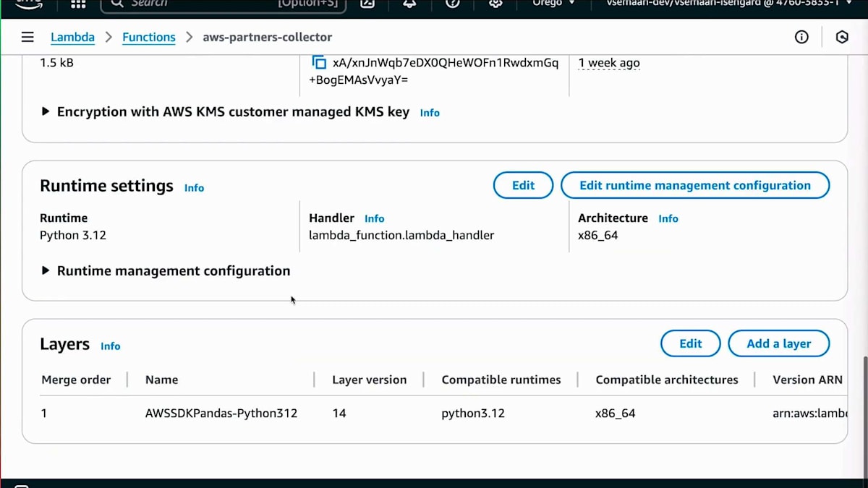Click the python3.12 compatible runtime cell
The height and width of the screenshot is (488, 868).
[x=473, y=414]
